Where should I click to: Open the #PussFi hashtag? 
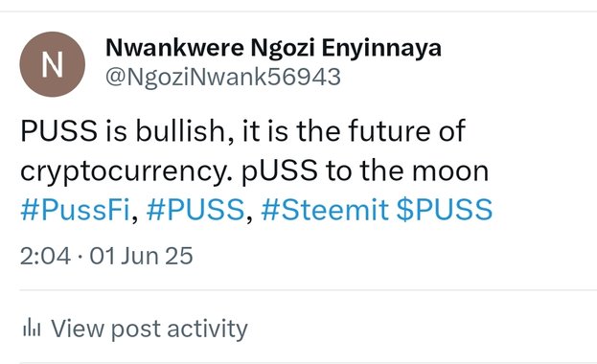coord(76,210)
